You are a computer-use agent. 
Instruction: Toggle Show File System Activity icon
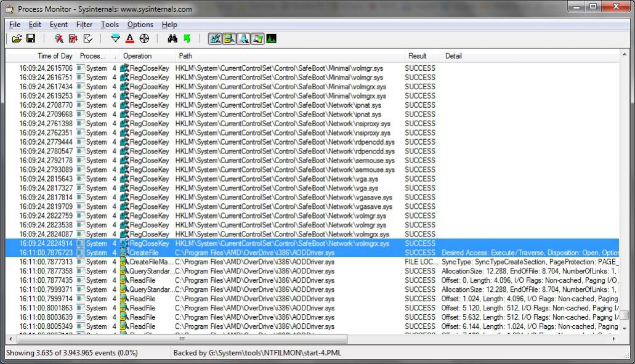pyautogui.click(x=229, y=39)
